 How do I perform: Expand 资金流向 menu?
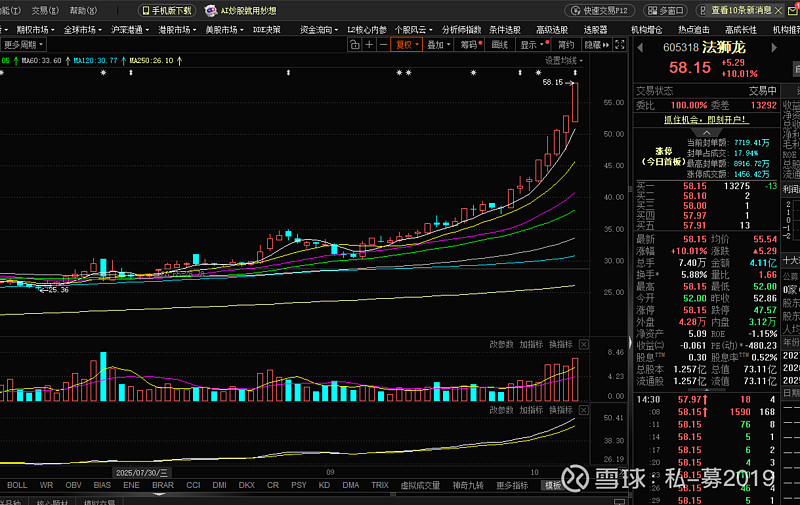coord(319,30)
